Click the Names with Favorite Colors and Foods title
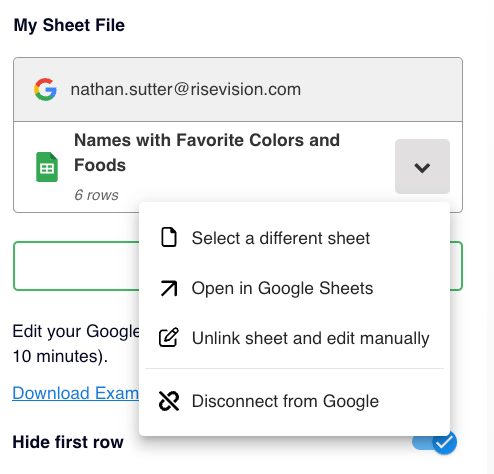The width and height of the screenshot is (494, 474). click(207, 153)
